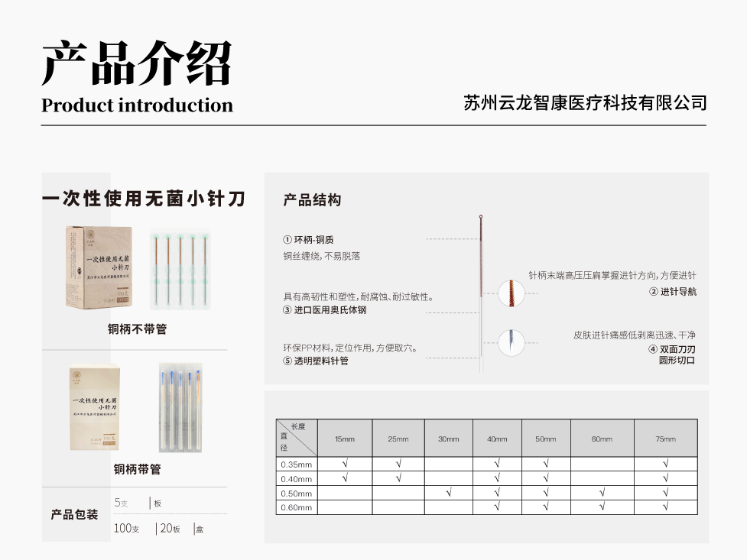Click the Product introduction subtitle
Screen dimensions: 747x560
click(138, 105)
